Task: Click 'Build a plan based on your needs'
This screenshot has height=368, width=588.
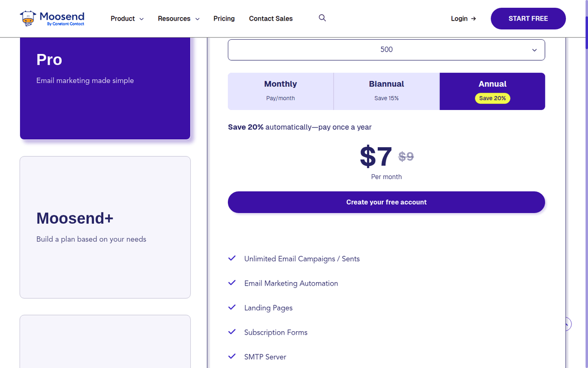Action: point(91,239)
